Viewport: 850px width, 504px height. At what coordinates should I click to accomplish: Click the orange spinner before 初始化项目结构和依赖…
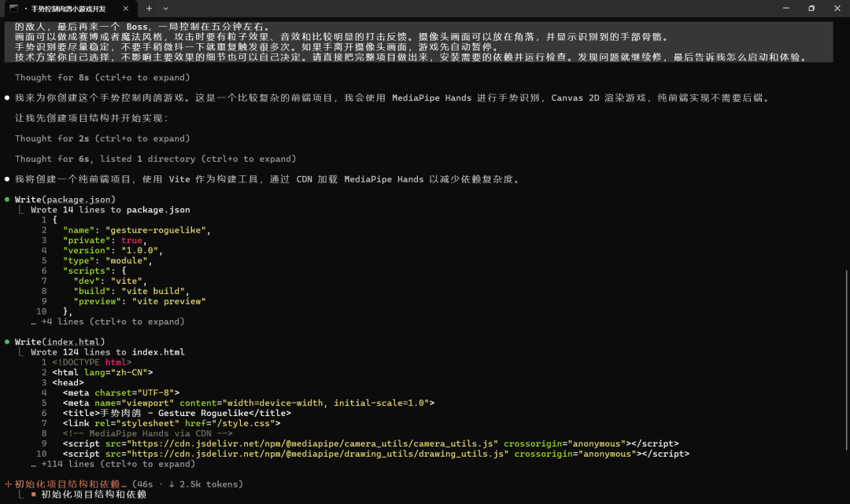[8, 484]
